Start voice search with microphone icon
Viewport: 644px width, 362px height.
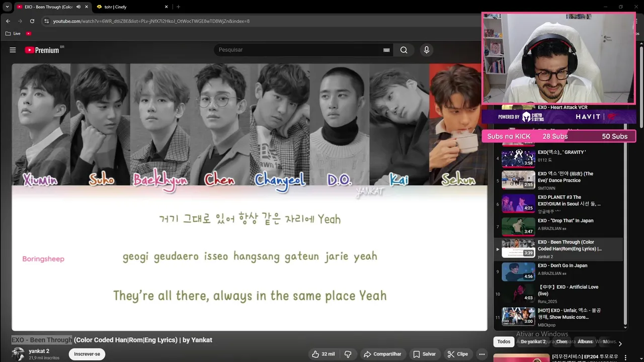(x=426, y=50)
